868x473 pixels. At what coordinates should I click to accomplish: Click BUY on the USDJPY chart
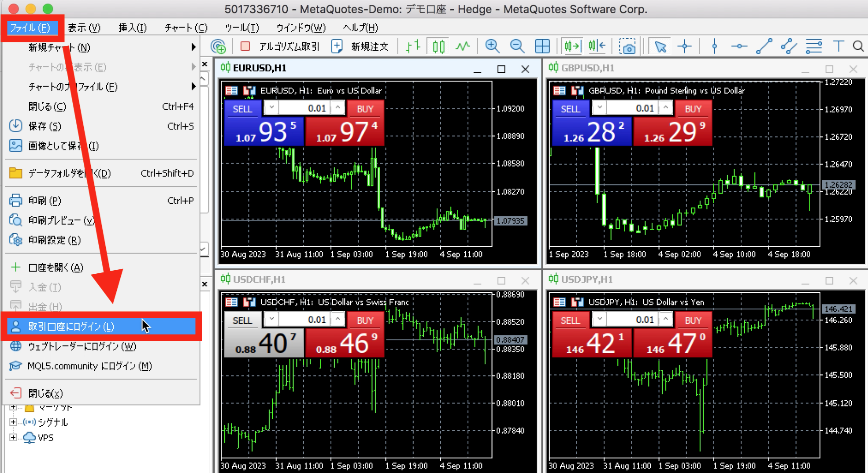[x=693, y=320]
